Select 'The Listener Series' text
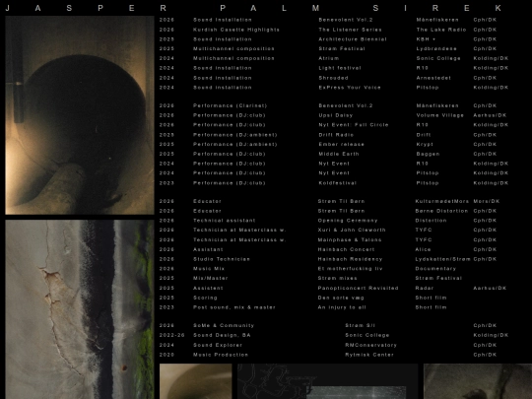 click(x=350, y=30)
